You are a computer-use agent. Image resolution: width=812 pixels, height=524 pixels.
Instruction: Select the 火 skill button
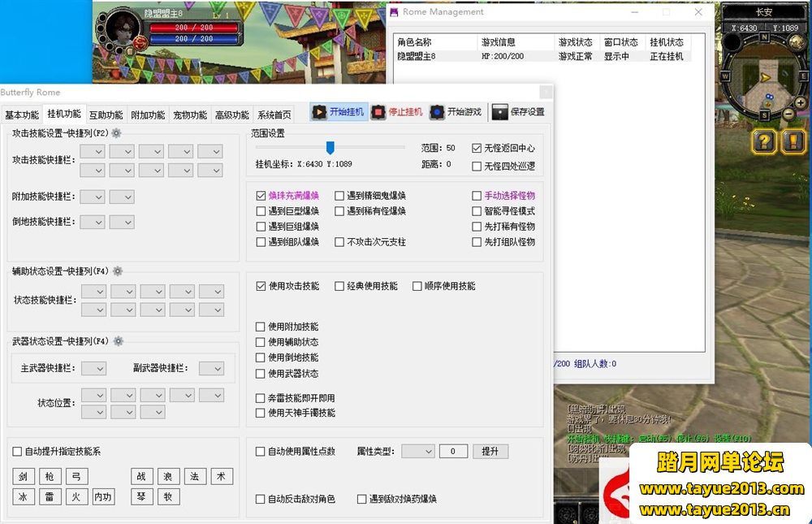(x=76, y=496)
